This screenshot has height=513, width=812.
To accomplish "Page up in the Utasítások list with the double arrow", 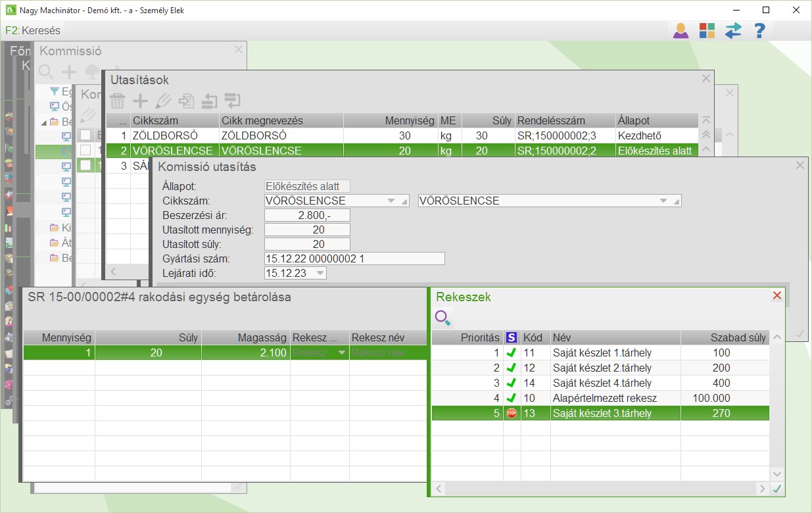I will coord(706,134).
